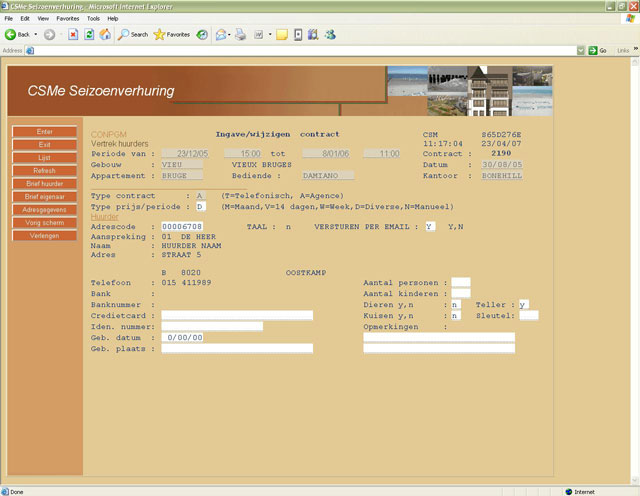
Task: Click the Stop loading icon
Action: 73,34
